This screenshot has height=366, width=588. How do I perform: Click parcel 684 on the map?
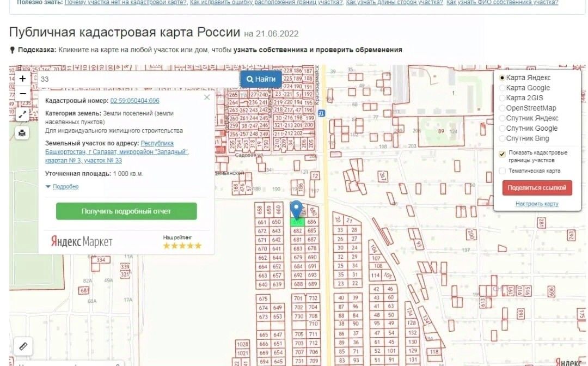point(298,266)
